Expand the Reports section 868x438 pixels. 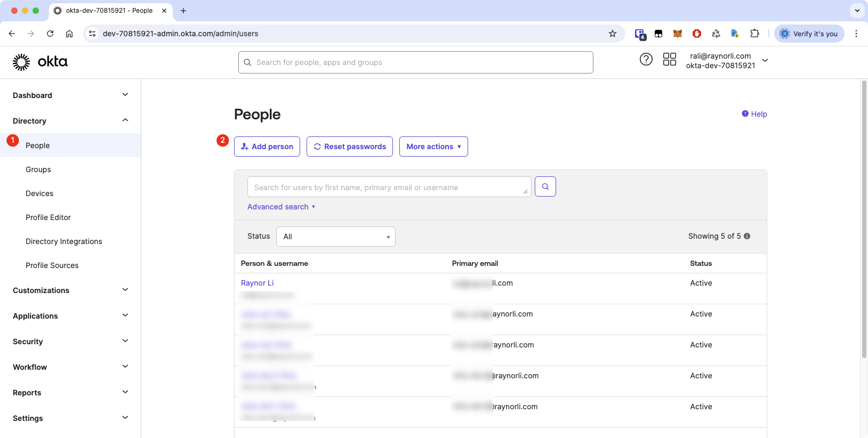point(70,393)
